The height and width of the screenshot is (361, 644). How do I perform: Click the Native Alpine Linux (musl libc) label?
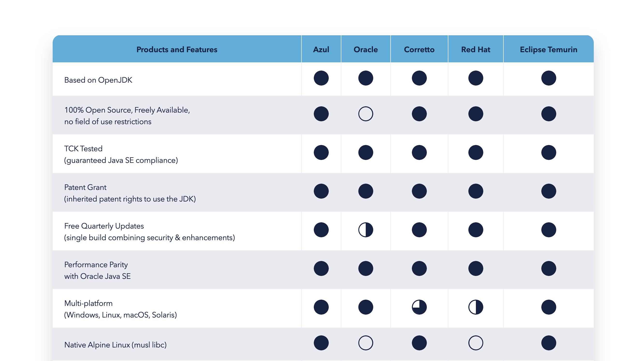(x=115, y=345)
